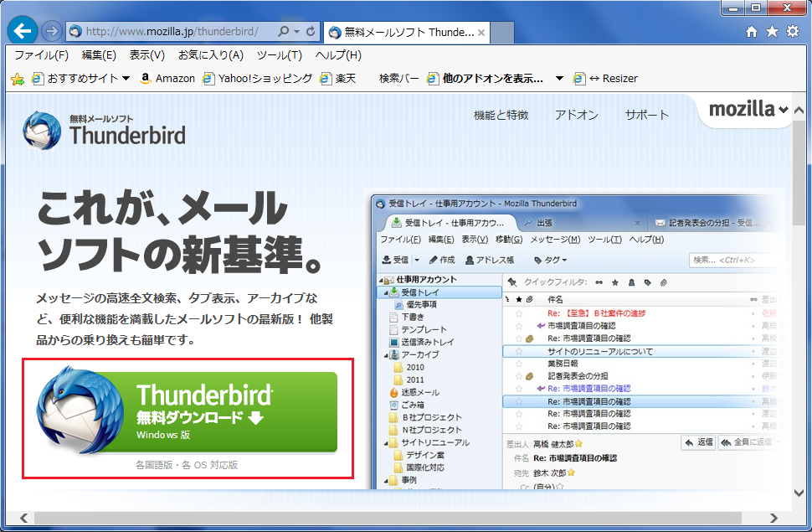Image resolution: width=812 pixels, height=532 pixels.
Task: Toggle the contact quick filter person icon
Action: click(x=631, y=282)
